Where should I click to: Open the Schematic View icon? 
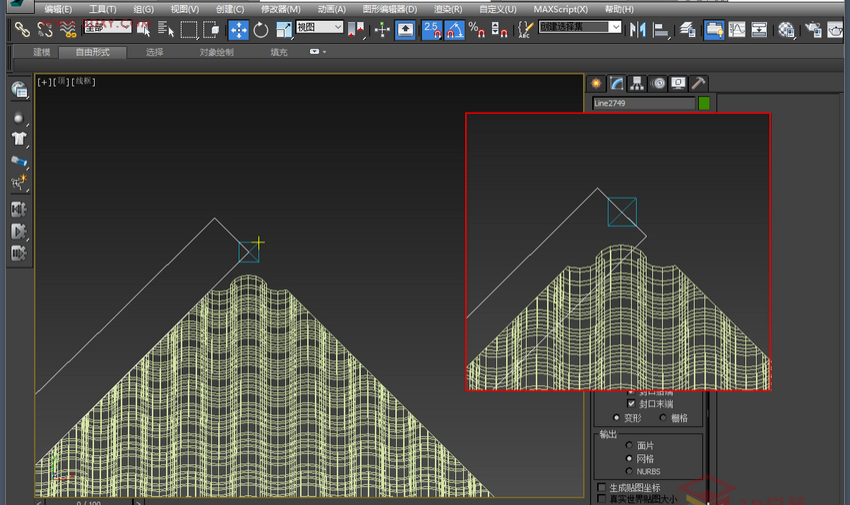click(x=759, y=29)
